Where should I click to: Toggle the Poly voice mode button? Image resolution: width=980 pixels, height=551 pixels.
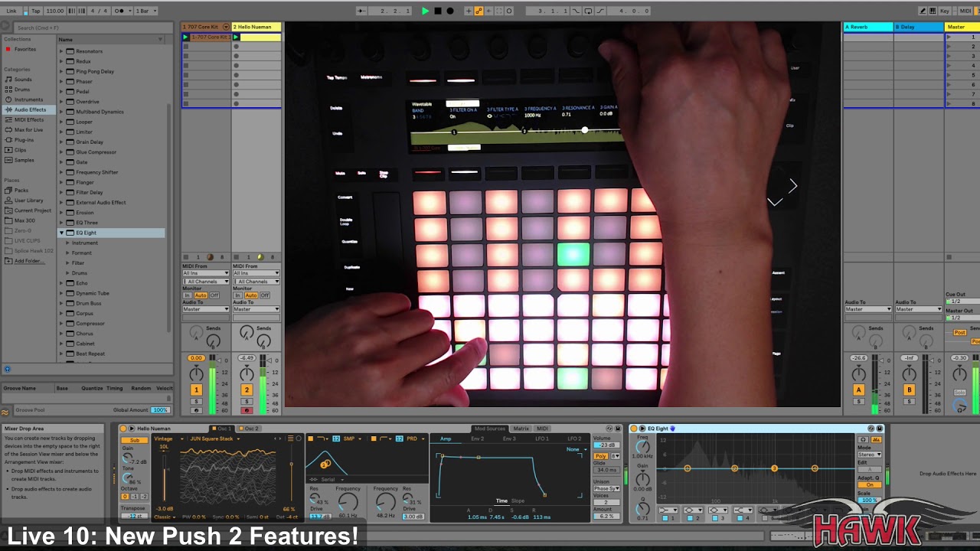602,455
